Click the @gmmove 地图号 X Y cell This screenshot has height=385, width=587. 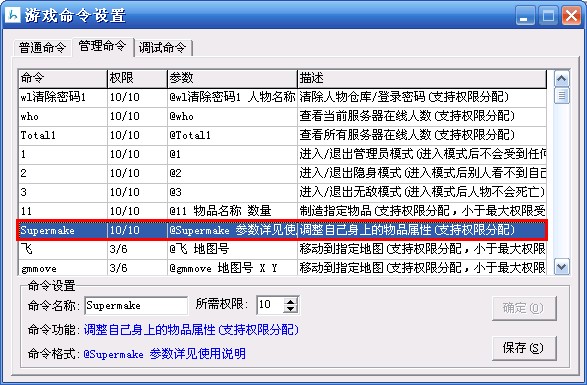(x=232, y=268)
